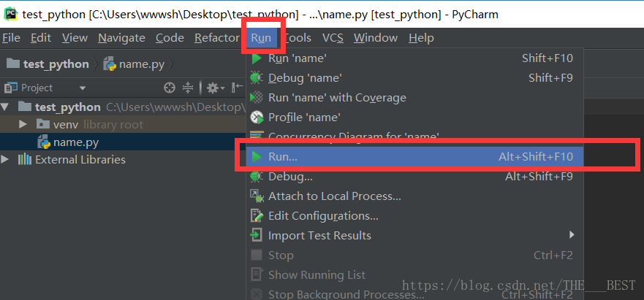Image resolution: width=644 pixels, height=300 pixels.
Task: Close the open Run menu
Action: (261, 38)
